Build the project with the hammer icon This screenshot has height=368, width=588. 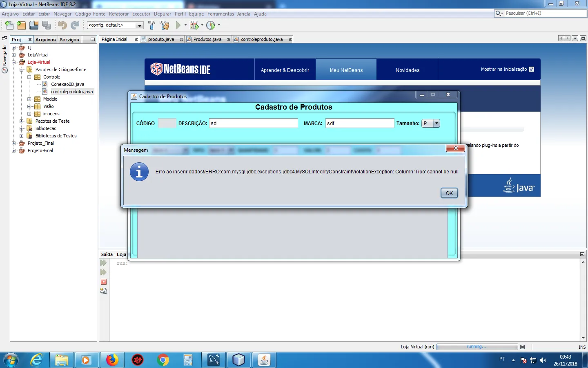tap(151, 25)
